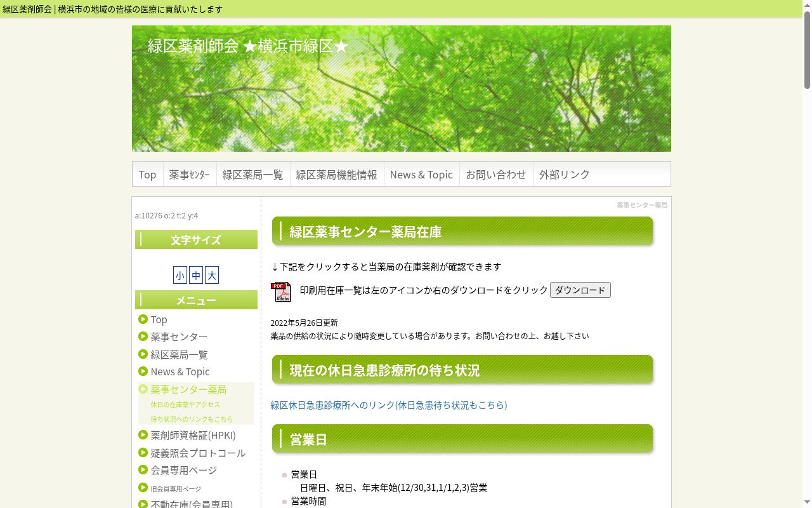The width and height of the screenshot is (812, 508).
Task: Open Top tab in navigation bar
Action: click(147, 174)
